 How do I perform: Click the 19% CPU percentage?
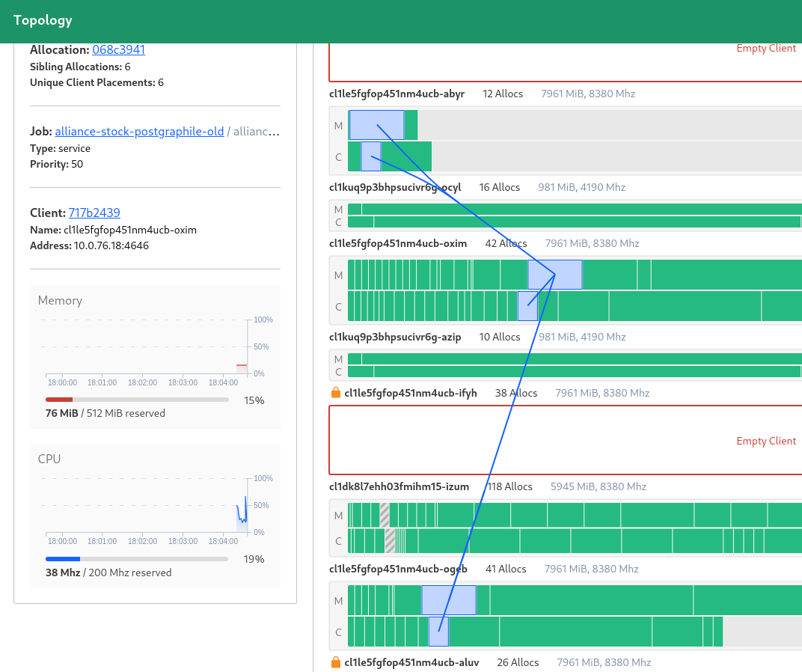point(254,560)
